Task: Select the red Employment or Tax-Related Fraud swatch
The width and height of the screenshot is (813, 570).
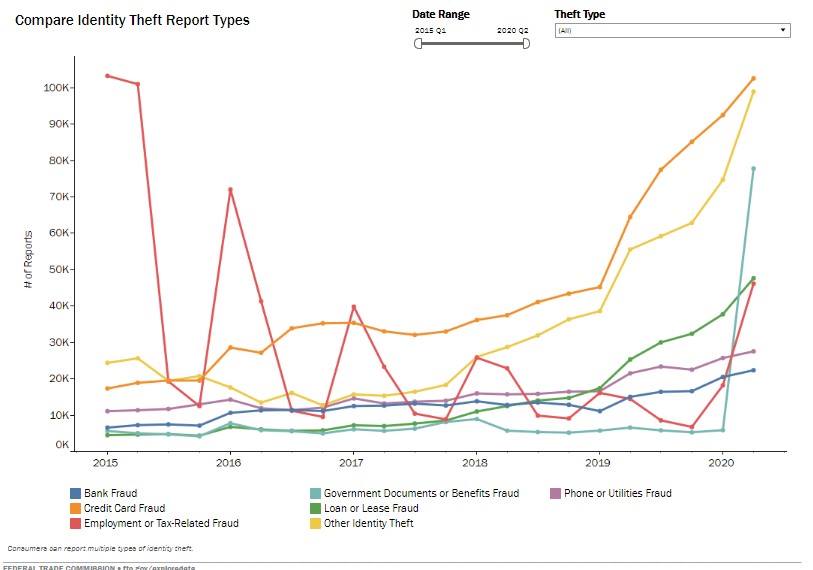Action: (x=75, y=523)
